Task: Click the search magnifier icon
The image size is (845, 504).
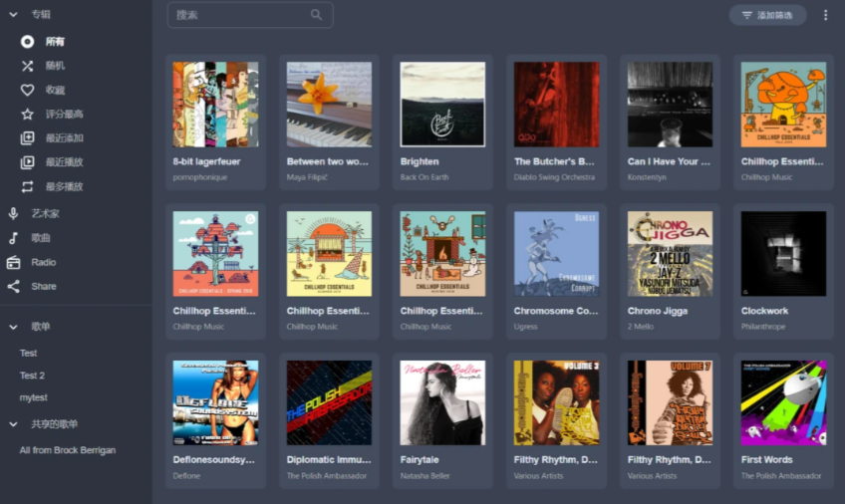Action: pyautogui.click(x=316, y=15)
